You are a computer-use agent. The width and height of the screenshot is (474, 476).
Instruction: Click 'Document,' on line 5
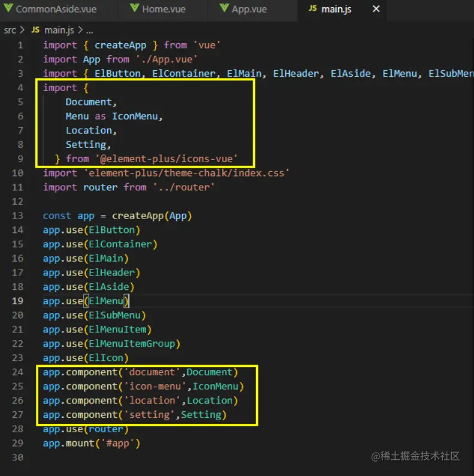pyautogui.click(x=91, y=102)
